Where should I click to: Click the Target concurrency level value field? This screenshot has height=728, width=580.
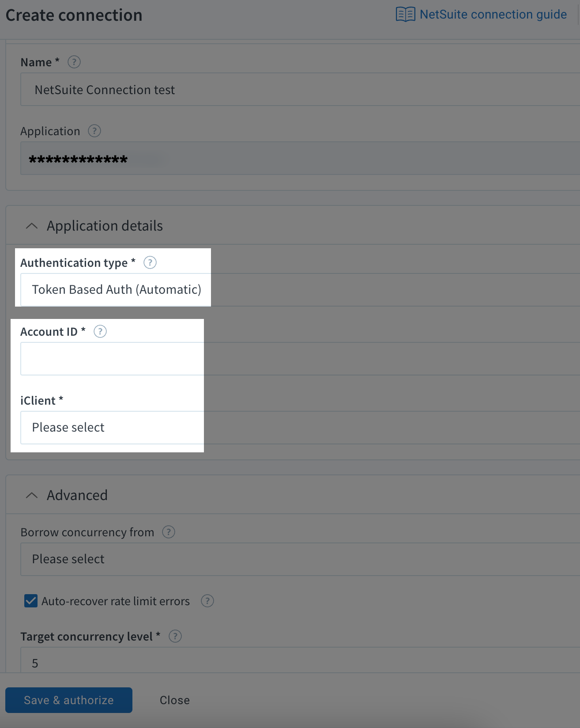pos(177,663)
